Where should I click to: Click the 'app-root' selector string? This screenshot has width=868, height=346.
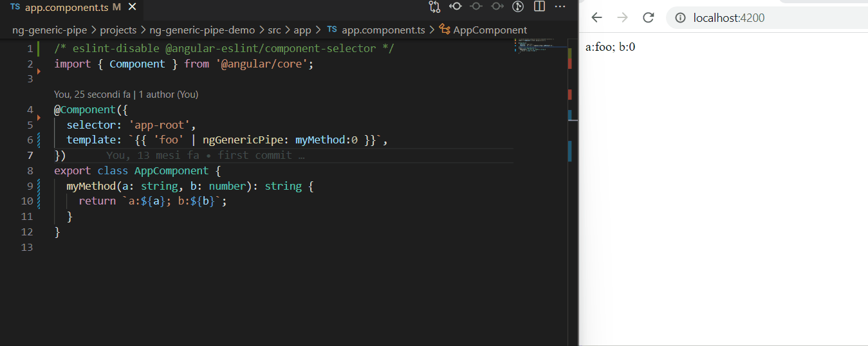159,125
